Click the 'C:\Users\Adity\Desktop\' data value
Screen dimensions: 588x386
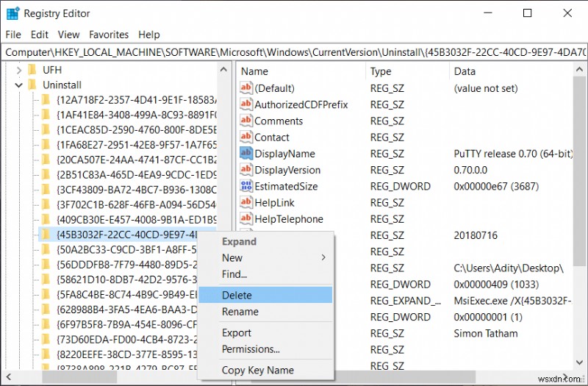click(509, 268)
